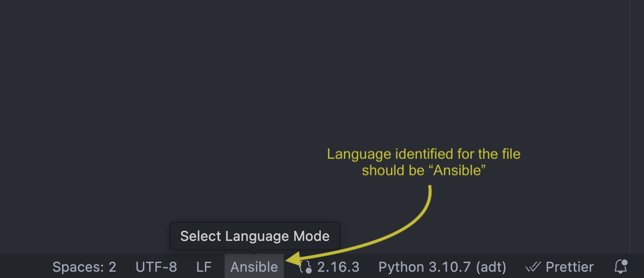Click the unread dot on notification bell
Screen dimensions: 644x278
point(624,263)
